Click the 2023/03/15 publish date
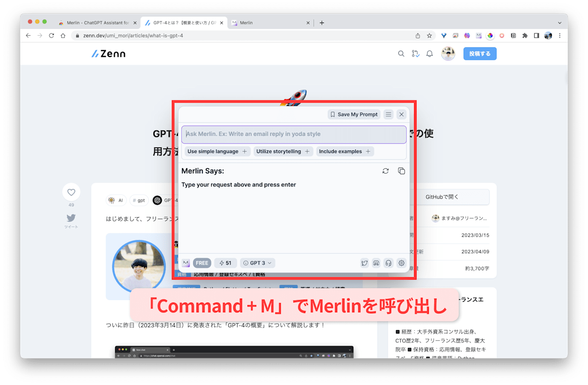 coord(475,235)
